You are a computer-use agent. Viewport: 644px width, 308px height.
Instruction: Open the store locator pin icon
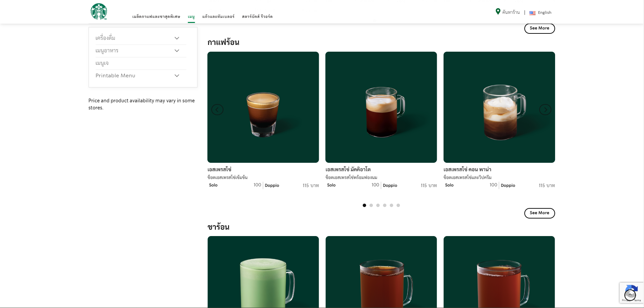pos(498,12)
